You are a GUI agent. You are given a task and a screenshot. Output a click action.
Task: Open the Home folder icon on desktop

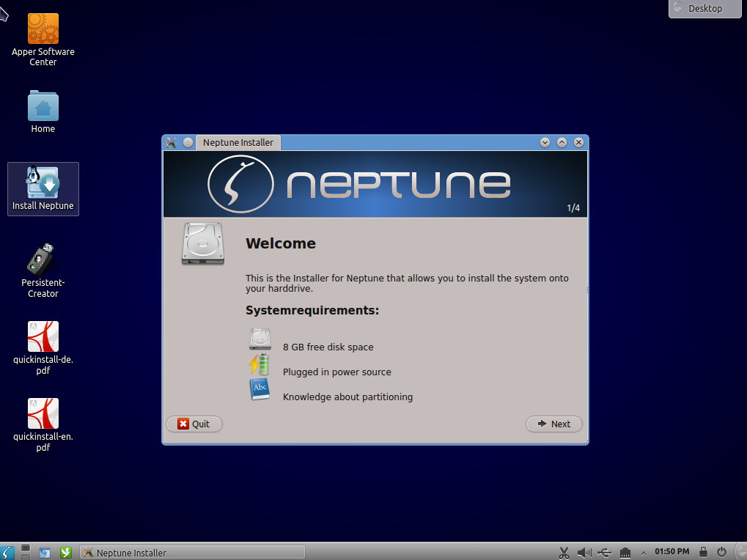(x=43, y=112)
